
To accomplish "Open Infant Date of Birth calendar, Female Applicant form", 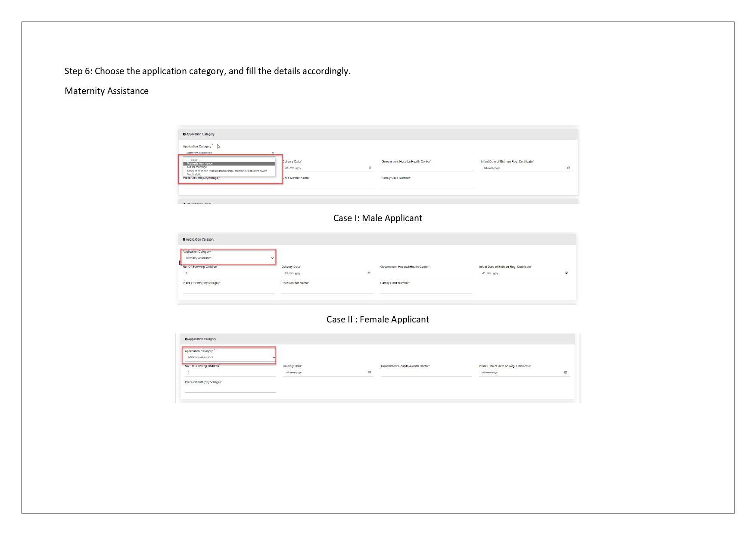I will click(566, 372).
